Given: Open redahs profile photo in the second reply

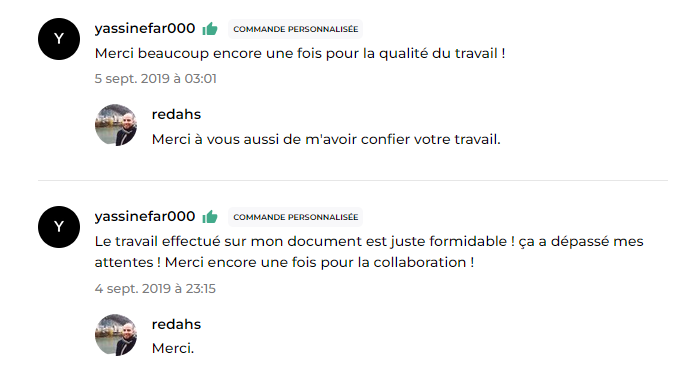Looking at the screenshot, I should coord(116,335).
